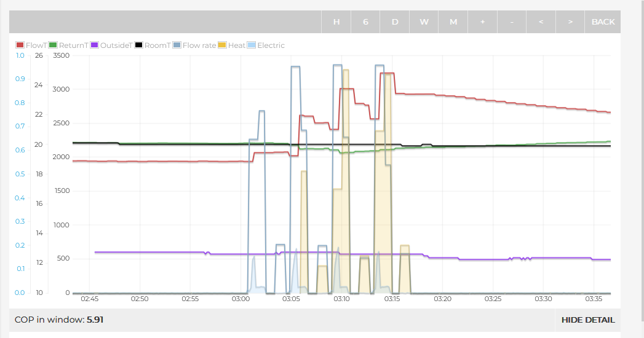This screenshot has width=644, height=338.
Task: Switch to the D day view
Action: pos(395,22)
